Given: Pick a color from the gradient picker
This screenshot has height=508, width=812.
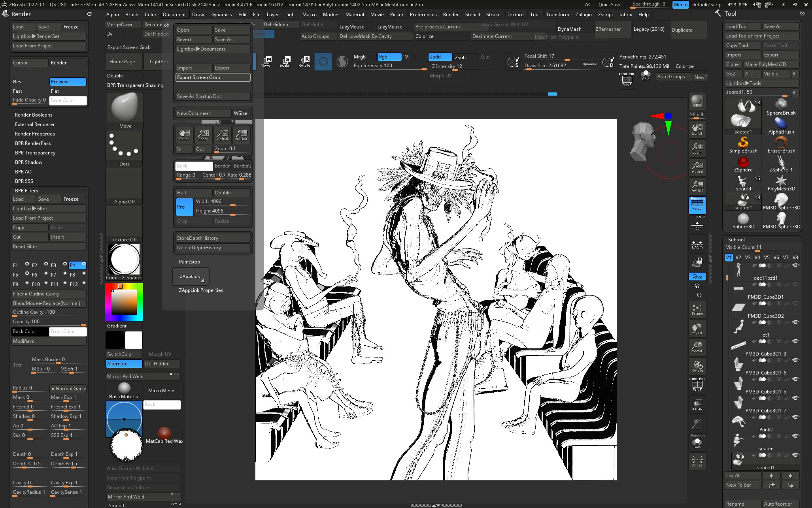Looking at the screenshot, I should point(124,302).
